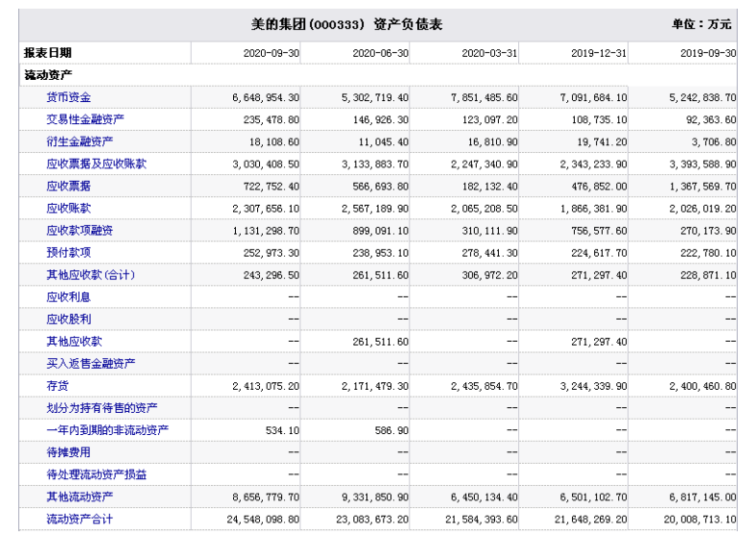Select value 7,851,485.60 in 货币资金 row
Viewport: 756px width, 537px height.
[x=484, y=98]
